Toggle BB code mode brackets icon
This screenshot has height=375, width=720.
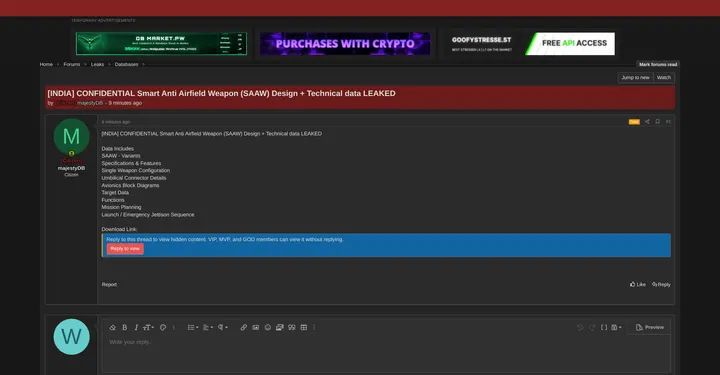pyautogui.click(x=604, y=327)
